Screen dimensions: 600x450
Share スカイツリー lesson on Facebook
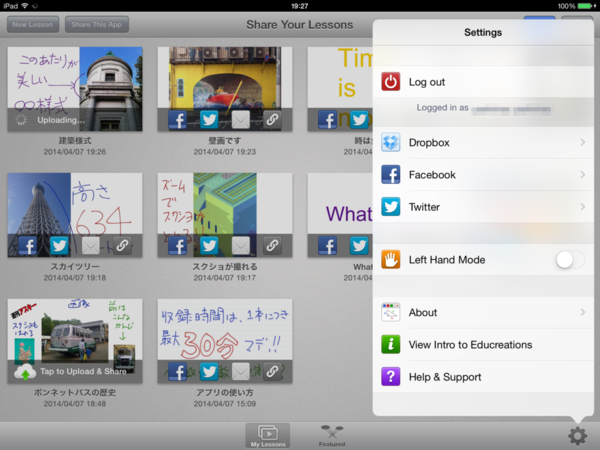click(28, 246)
